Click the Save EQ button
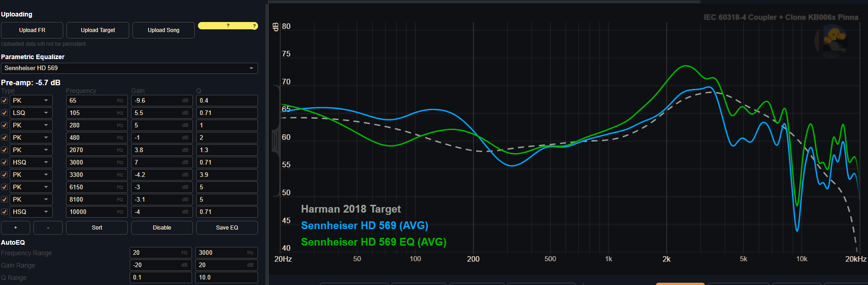Viewport: 868px width, 285px height. 227,228
